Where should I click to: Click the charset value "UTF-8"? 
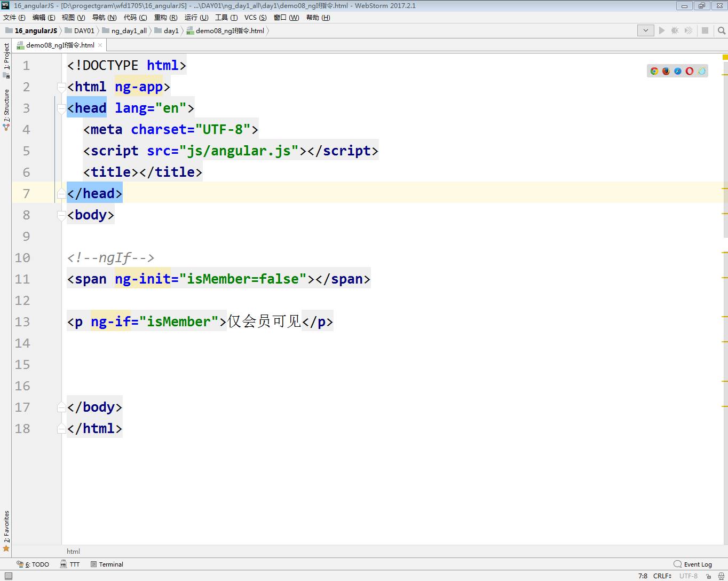pos(223,130)
